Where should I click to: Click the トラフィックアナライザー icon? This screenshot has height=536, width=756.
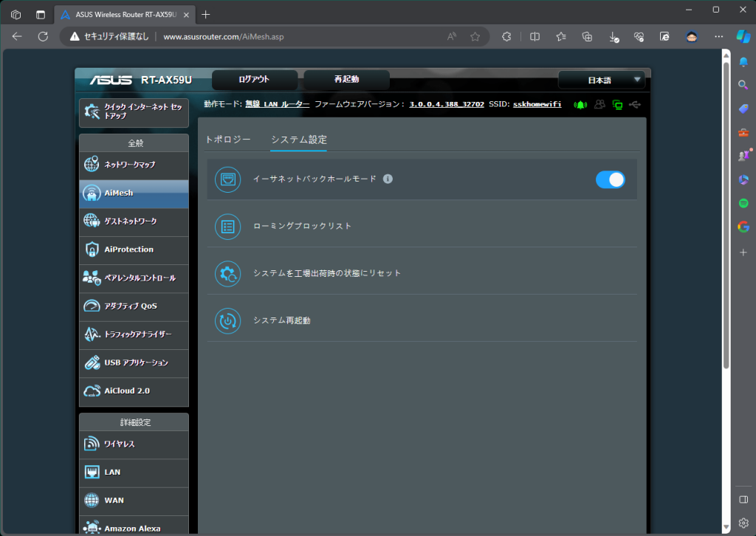tap(92, 334)
